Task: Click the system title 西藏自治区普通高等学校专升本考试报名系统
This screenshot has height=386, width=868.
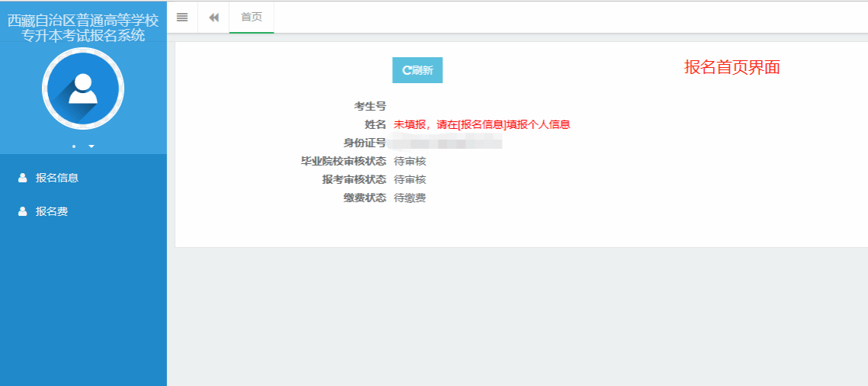Action: (83, 27)
